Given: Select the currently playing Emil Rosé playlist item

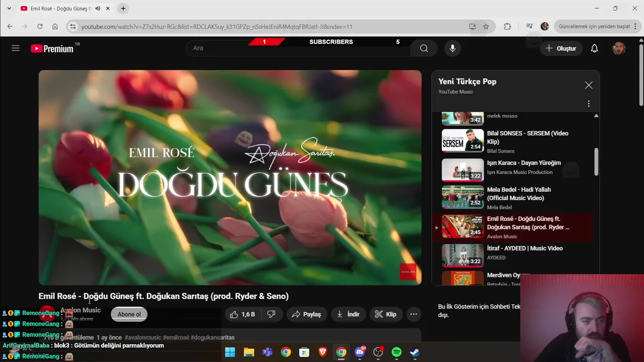Looking at the screenshot, I should [513, 227].
